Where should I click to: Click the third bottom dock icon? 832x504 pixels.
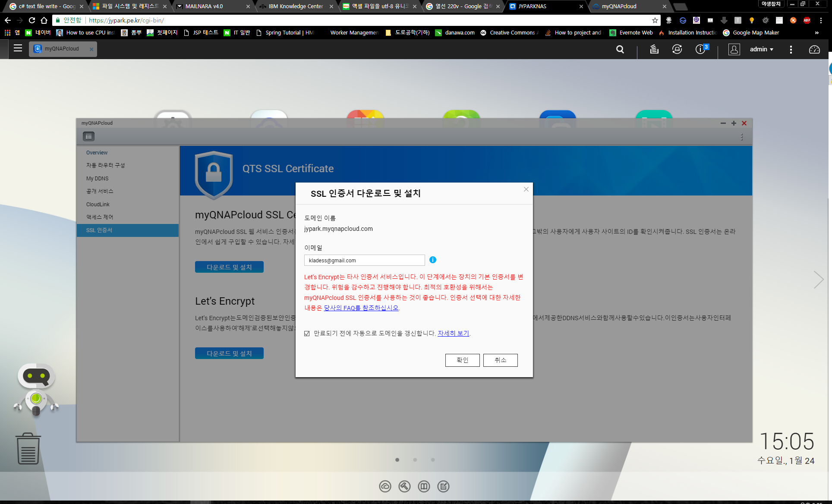(424, 486)
